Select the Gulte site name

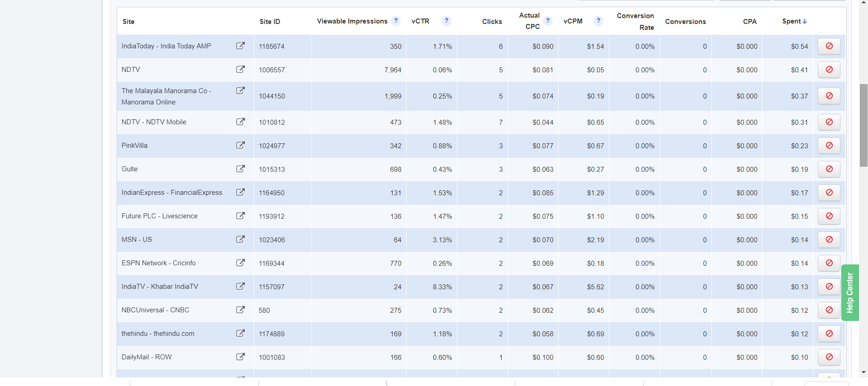tap(129, 169)
